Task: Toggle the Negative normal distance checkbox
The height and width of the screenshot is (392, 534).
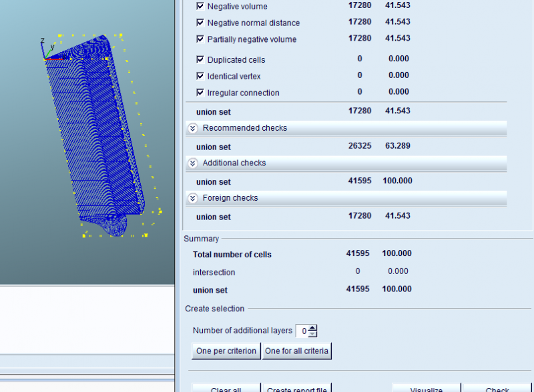Action: (x=200, y=23)
